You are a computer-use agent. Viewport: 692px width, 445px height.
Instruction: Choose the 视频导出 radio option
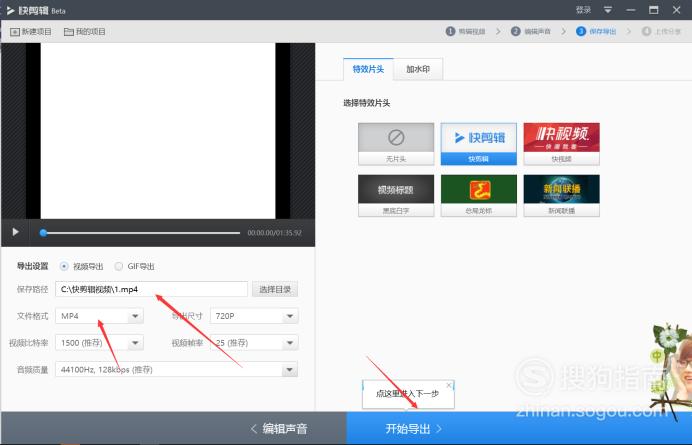[x=82, y=266]
